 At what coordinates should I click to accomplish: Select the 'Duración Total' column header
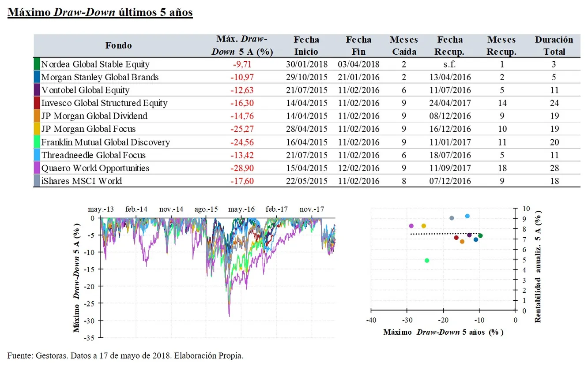(x=554, y=45)
